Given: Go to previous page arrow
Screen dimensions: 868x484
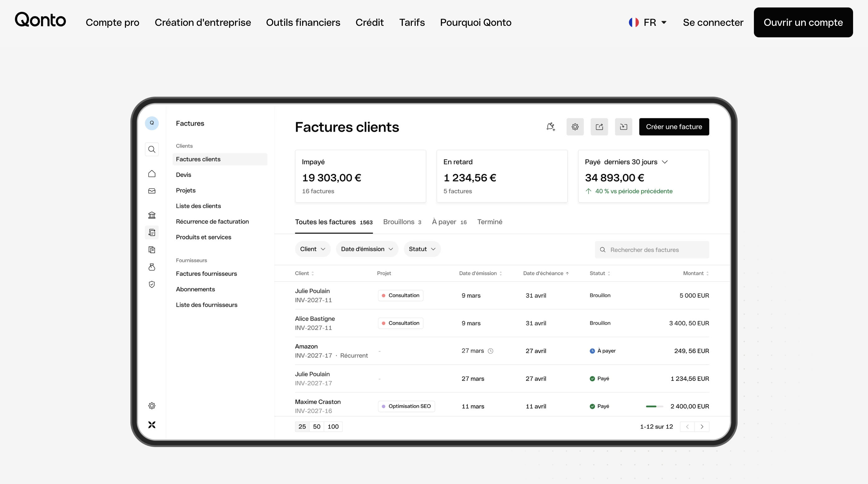Looking at the screenshot, I should click(x=687, y=427).
